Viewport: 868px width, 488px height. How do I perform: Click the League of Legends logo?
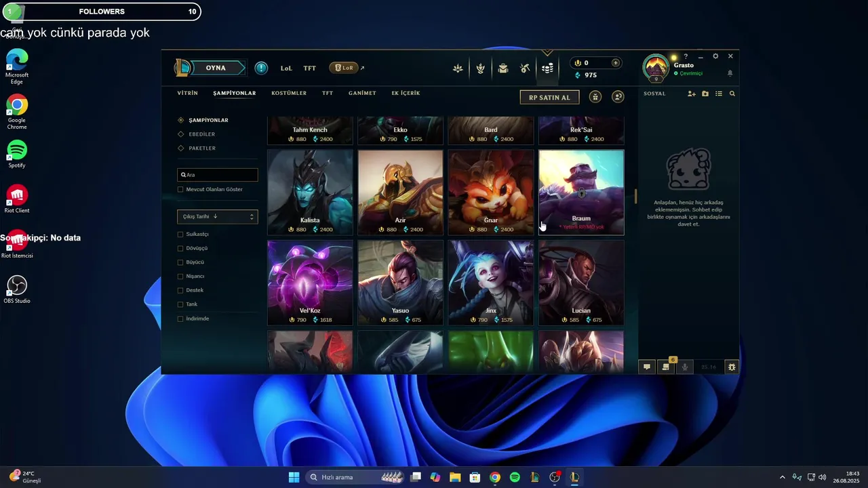coord(182,68)
